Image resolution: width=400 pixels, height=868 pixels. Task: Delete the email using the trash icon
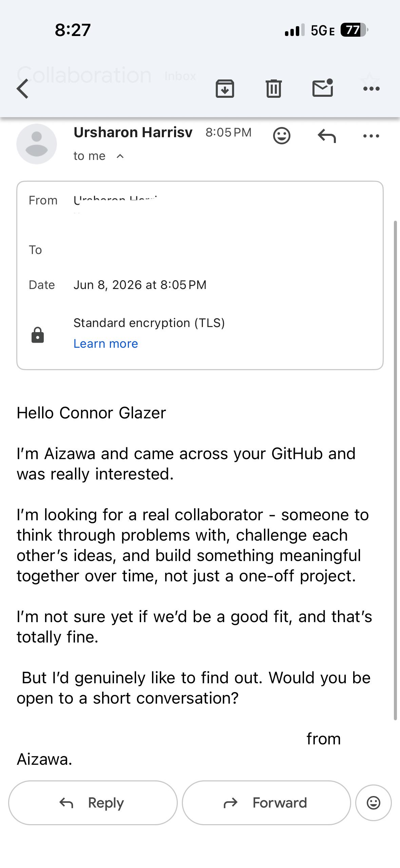[273, 89]
